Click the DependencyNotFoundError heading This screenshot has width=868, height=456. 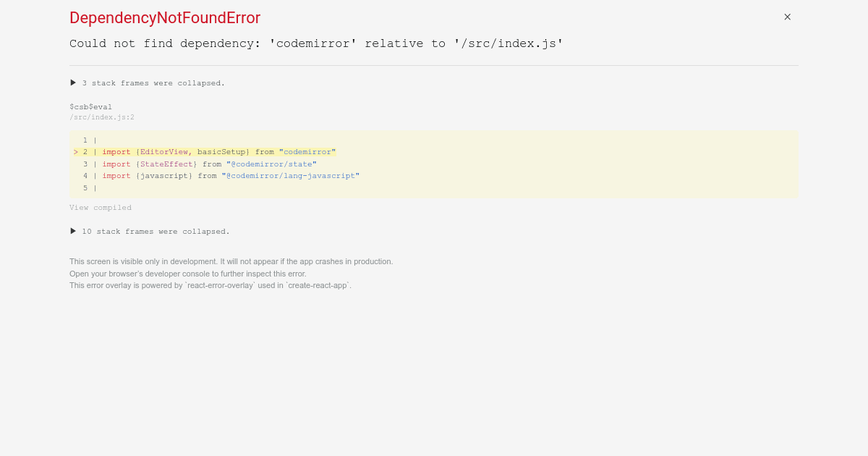tap(165, 17)
